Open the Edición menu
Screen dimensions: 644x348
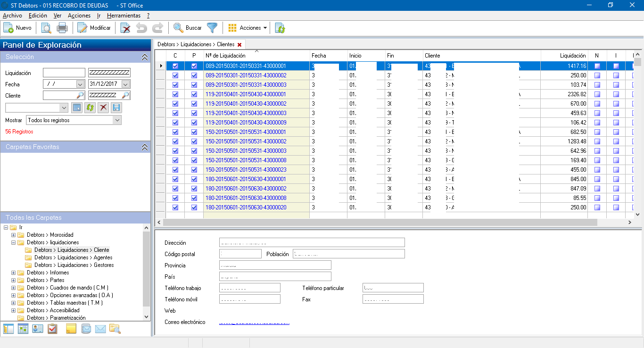click(x=38, y=16)
